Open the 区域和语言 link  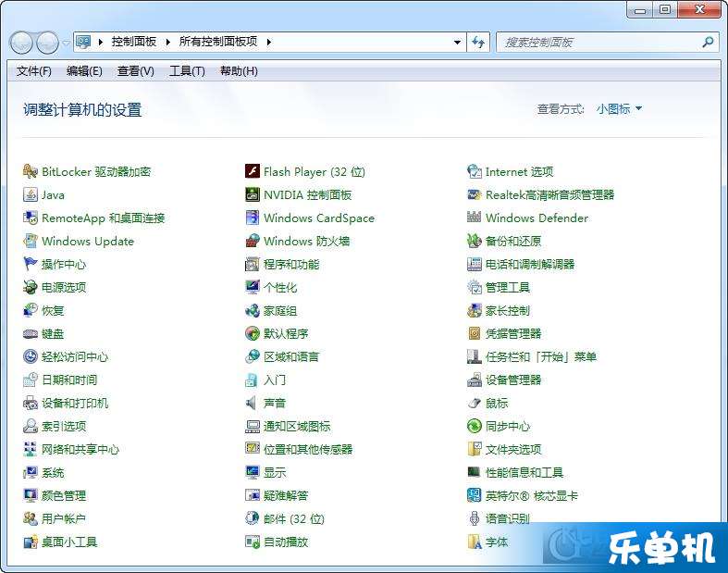click(x=291, y=357)
